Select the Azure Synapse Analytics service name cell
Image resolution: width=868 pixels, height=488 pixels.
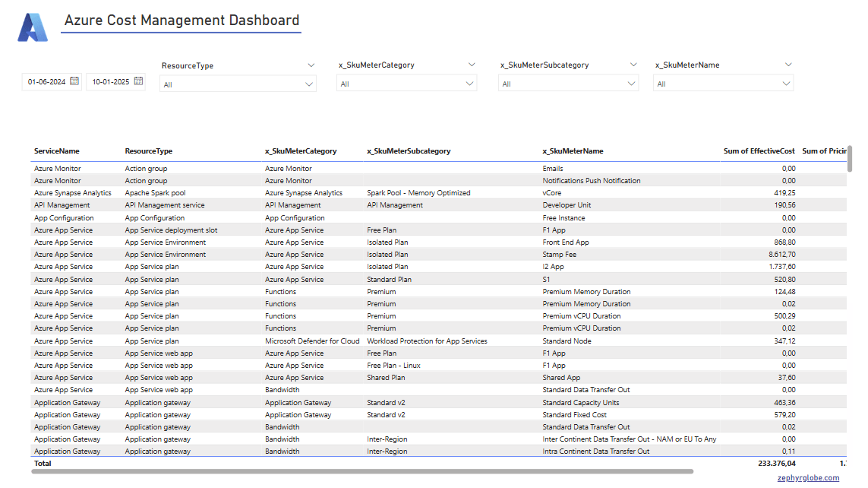(72, 193)
